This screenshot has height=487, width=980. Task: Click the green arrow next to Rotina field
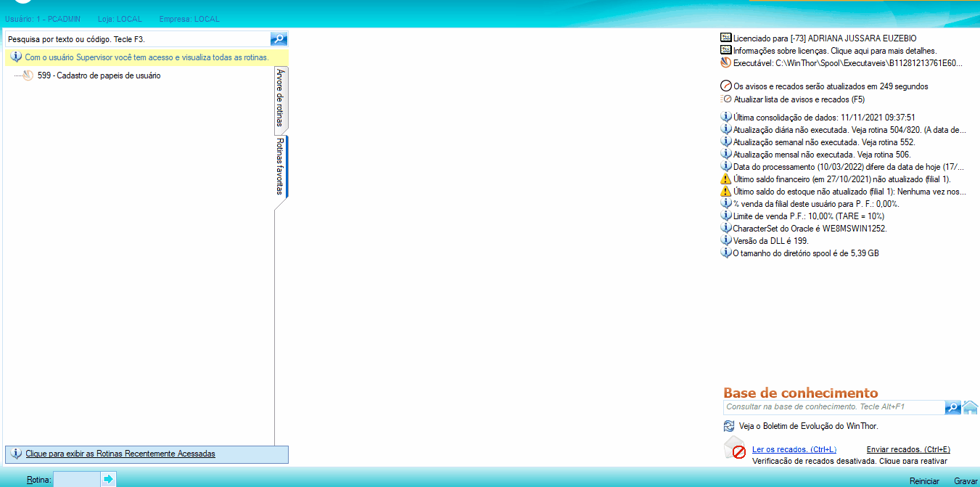coord(108,479)
